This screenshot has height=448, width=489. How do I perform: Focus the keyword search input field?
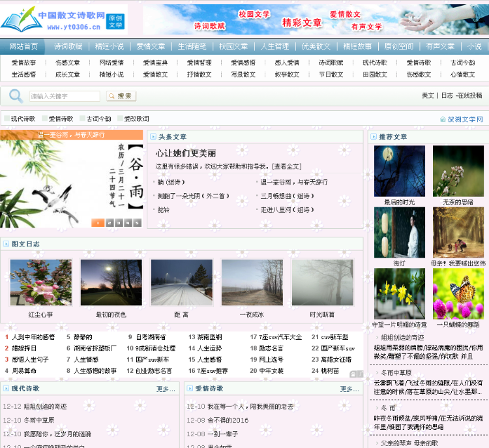[65, 96]
